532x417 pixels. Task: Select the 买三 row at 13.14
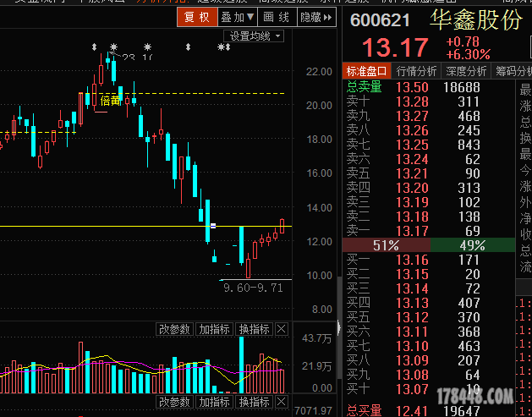coord(429,288)
